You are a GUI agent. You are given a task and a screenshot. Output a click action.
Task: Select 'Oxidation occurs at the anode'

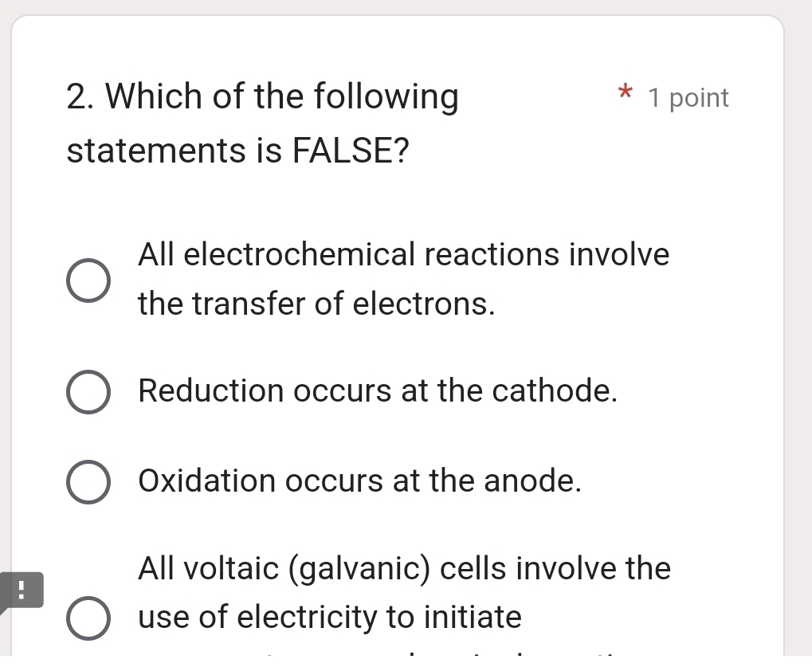click(x=88, y=481)
